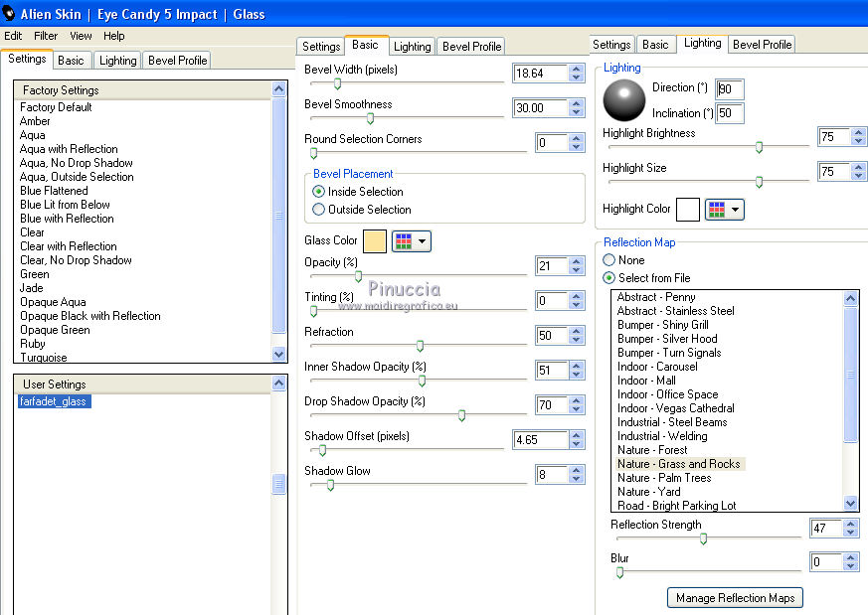The height and width of the screenshot is (615, 868).
Task: Adjust Highlight Size spinner
Action: click(x=858, y=172)
